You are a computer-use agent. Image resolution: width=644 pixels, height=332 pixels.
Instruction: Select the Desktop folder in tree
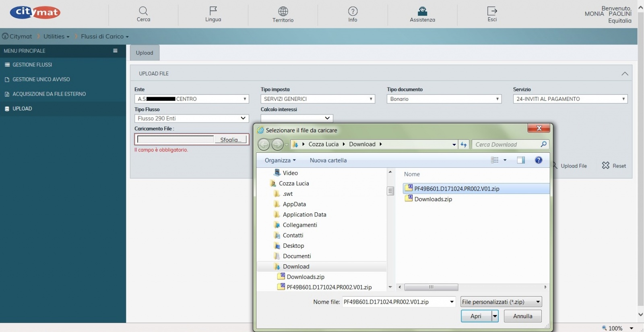(x=293, y=246)
